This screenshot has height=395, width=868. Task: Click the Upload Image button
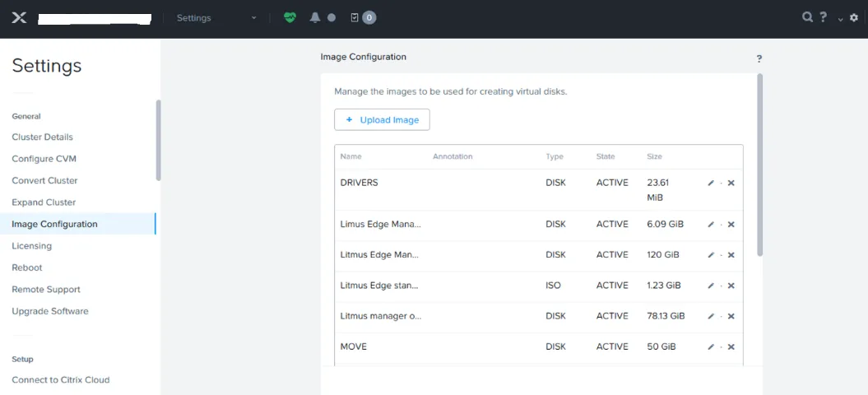(x=382, y=119)
